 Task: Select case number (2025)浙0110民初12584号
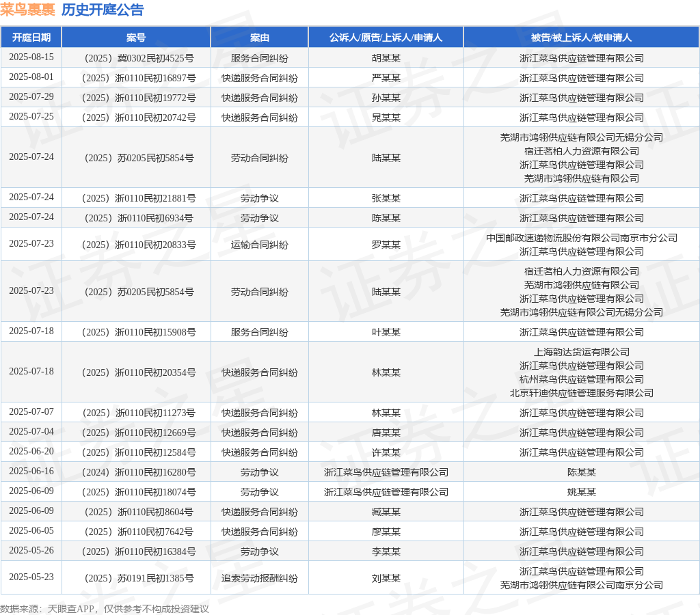tap(139, 452)
